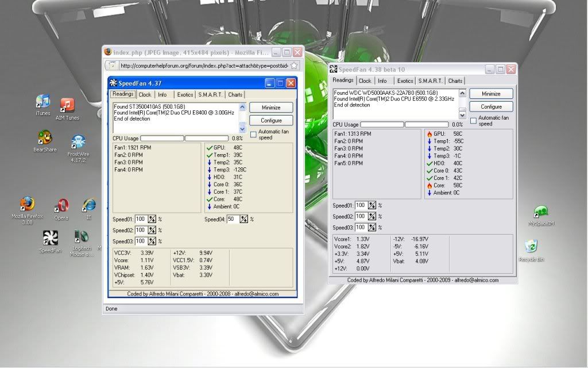The height and width of the screenshot is (368, 588).
Task: Adjust Speed01 spinner in SpeedFan 4.38
Action: (x=372, y=205)
